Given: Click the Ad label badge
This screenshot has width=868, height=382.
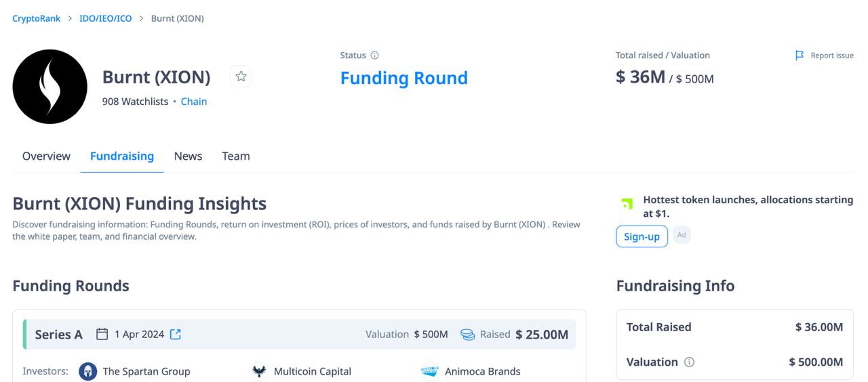Looking at the screenshot, I should pyautogui.click(x=682, y=235).
